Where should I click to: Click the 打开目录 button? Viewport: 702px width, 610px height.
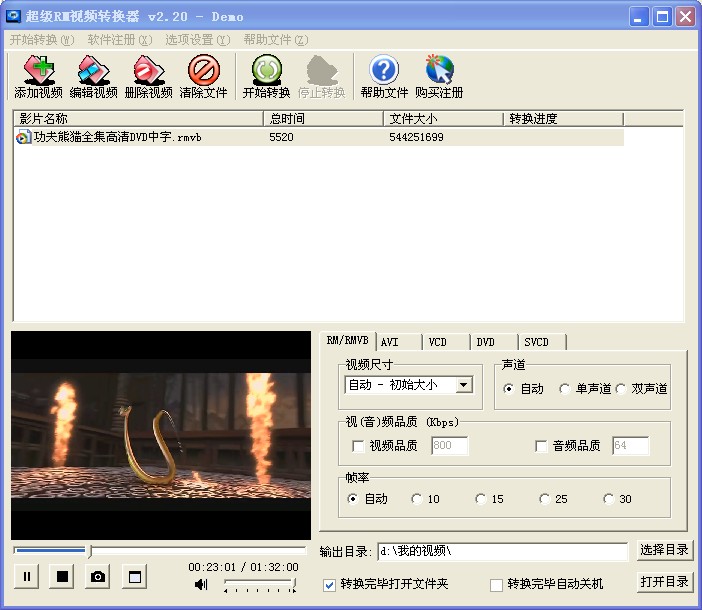(664, 582)
